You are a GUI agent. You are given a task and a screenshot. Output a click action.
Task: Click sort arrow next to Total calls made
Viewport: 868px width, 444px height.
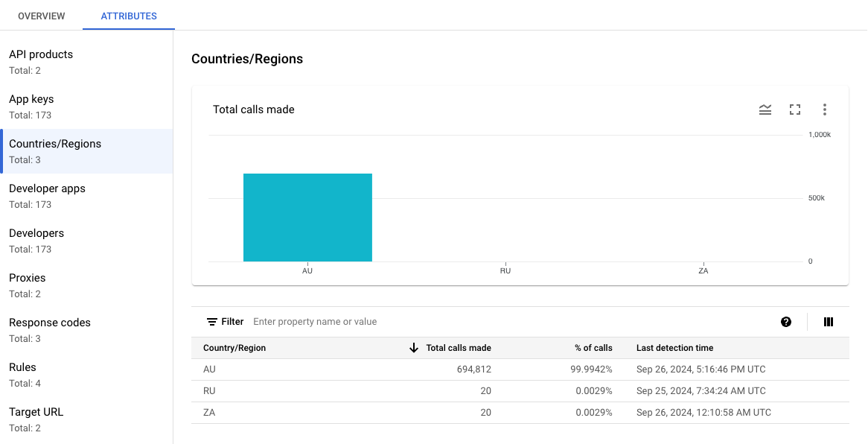(413, 348)
